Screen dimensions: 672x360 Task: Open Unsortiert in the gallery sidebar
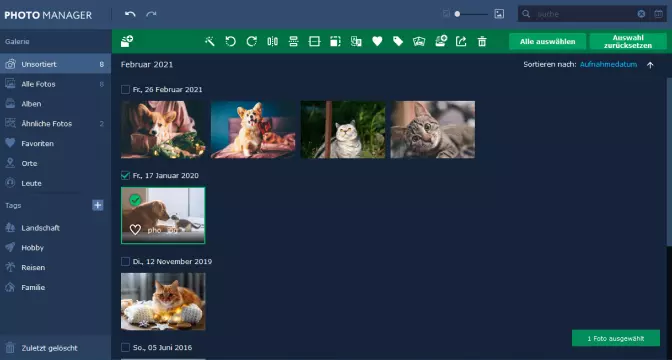56,64
